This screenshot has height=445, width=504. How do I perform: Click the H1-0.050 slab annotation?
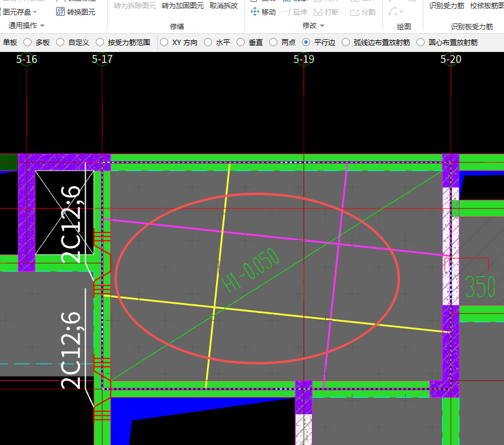[251, 270]
